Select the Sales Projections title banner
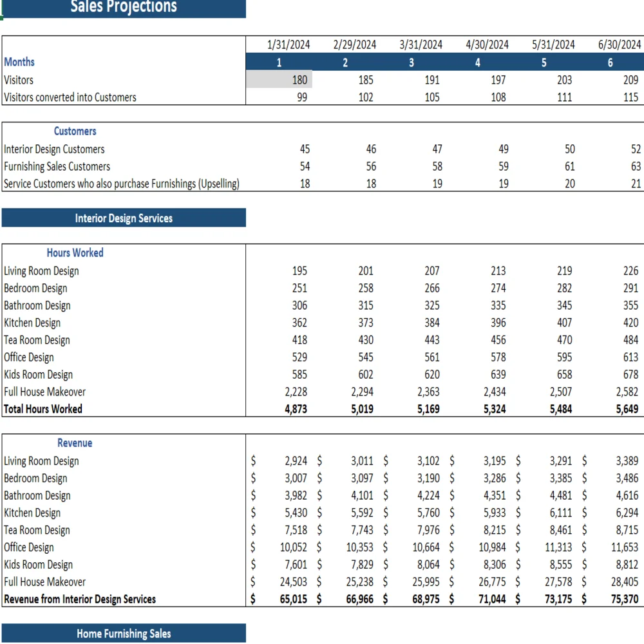 coord(123,8)
